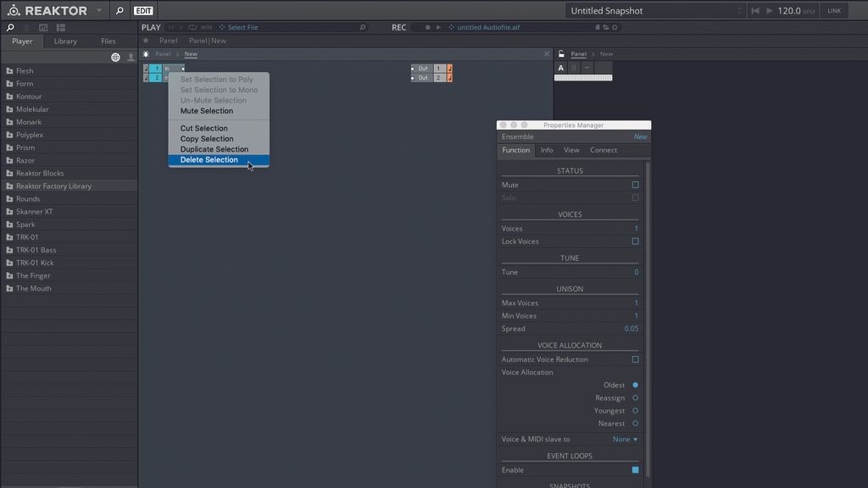Open the REAKTOR logo dropdown arrow
This screenshot has width=868, height=488.
pos(97,10)
